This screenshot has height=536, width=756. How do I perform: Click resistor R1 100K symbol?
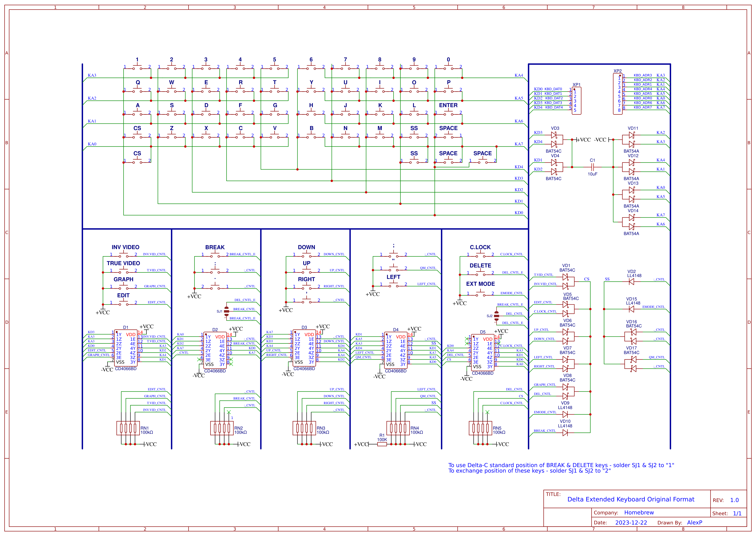[382, 444]
